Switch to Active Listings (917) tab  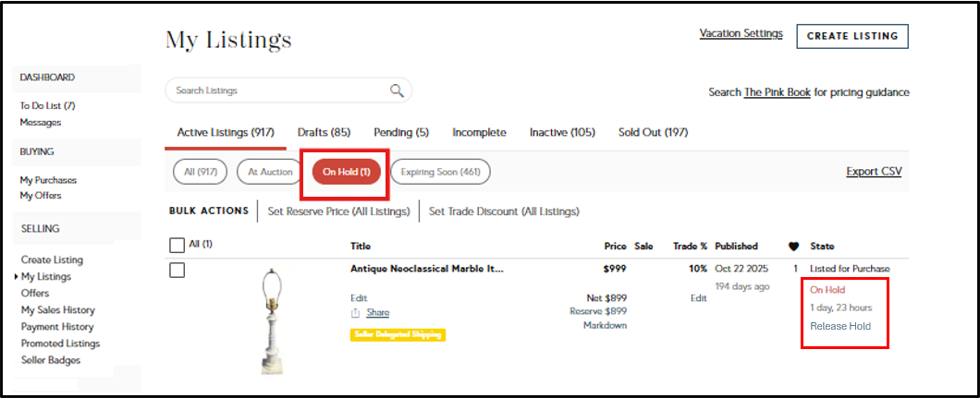226,132
